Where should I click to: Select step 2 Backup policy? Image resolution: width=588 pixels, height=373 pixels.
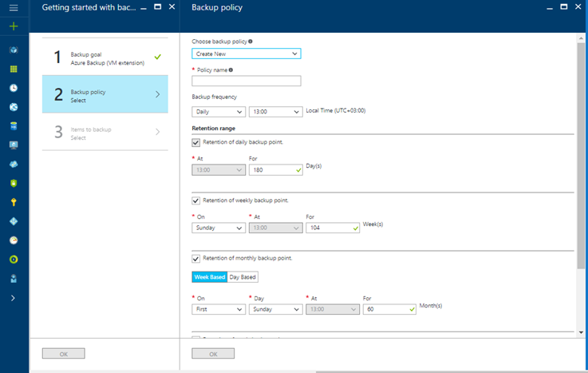pyautogui.click(x=105, y=94)
